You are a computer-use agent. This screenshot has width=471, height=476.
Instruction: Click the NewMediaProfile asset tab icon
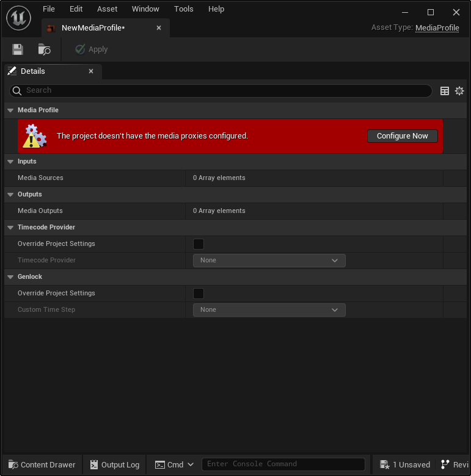[x=51, y=28]
